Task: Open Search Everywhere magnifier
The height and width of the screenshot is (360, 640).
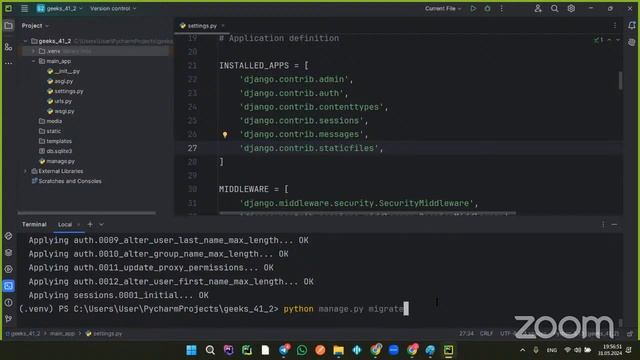Action: (554, 8)
